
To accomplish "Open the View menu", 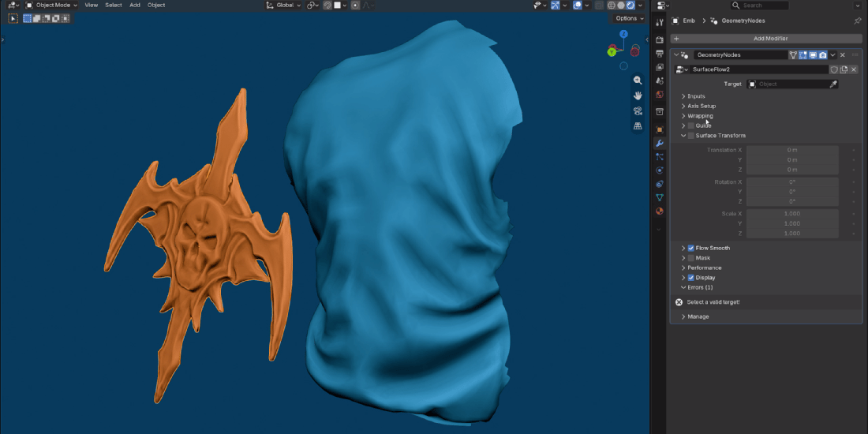I will [x=92, y=5].
